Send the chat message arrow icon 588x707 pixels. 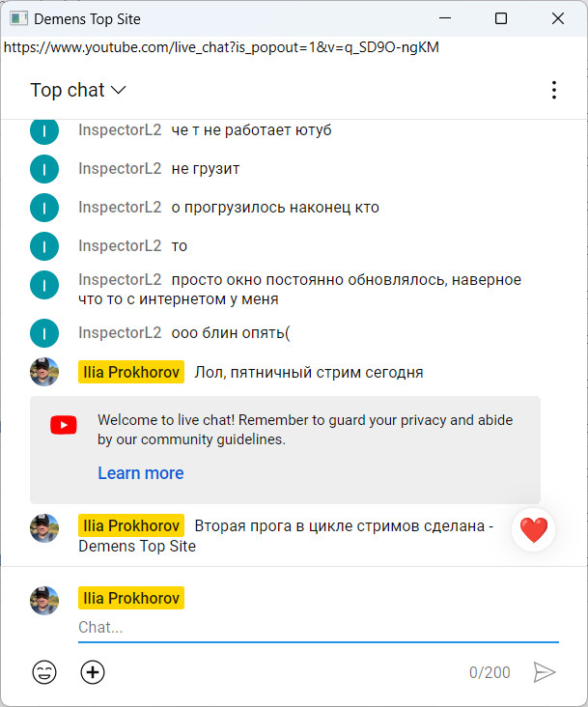[x=545, y=672]
